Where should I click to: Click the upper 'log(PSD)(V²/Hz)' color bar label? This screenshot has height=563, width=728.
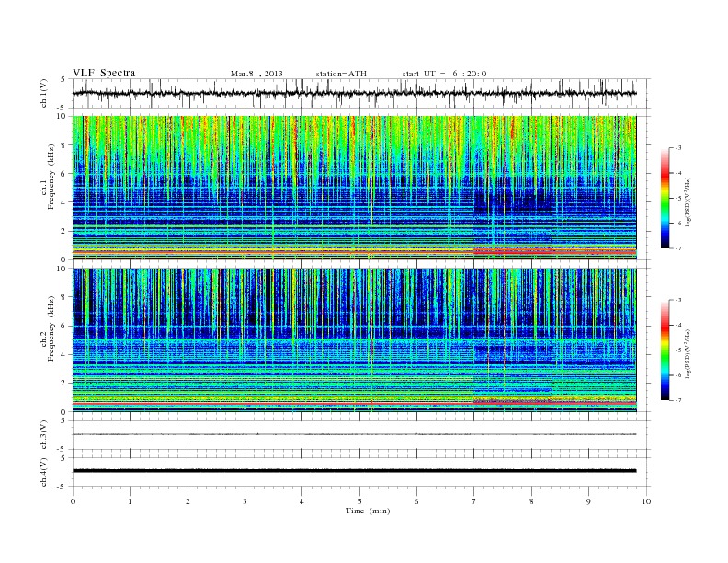689,201
